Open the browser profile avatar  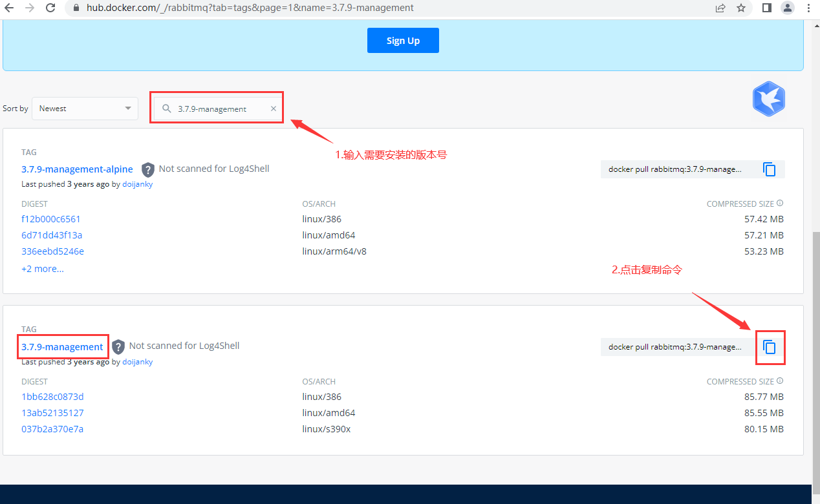[x=787, y=8]
